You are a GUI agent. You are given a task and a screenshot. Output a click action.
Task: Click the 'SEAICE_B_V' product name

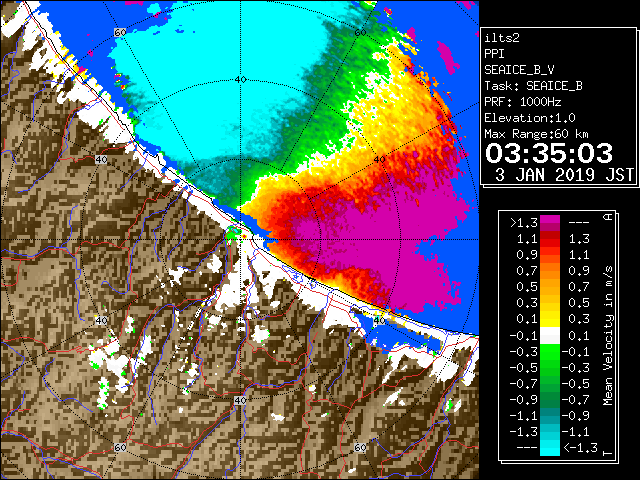(519, 70)
